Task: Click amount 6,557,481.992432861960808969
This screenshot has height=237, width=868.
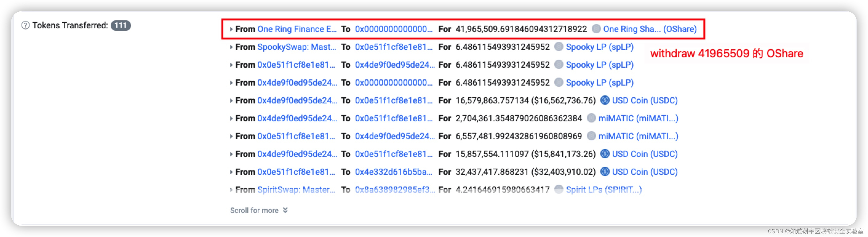Action: pos(519,136)
